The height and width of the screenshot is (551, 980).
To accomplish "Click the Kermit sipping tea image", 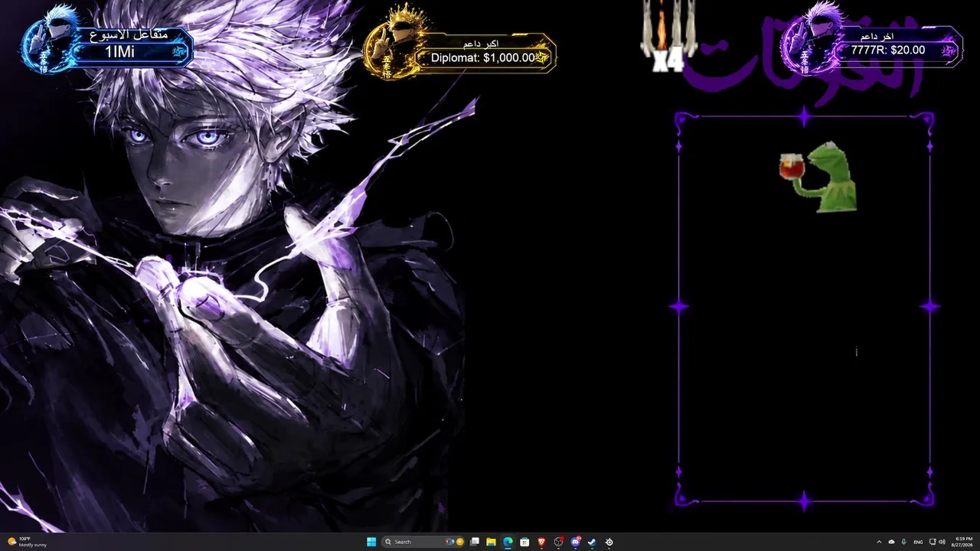I will coord(816,177).
